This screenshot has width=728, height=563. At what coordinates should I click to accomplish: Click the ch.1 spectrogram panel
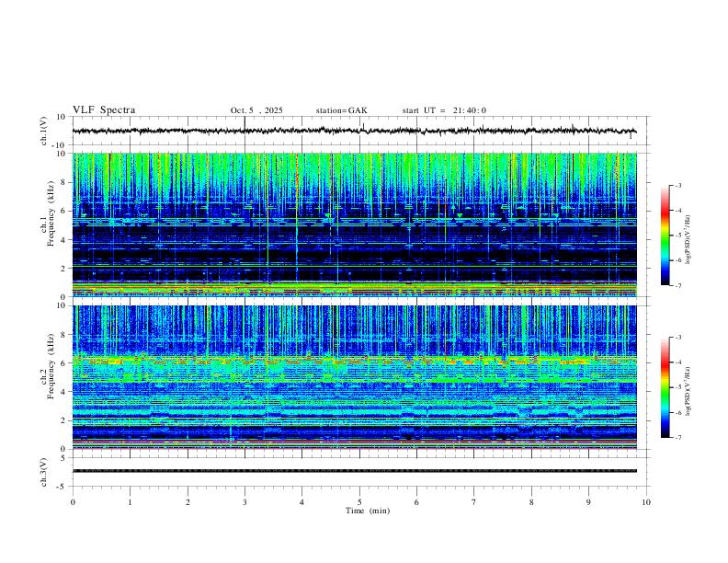tap(354, 224)
